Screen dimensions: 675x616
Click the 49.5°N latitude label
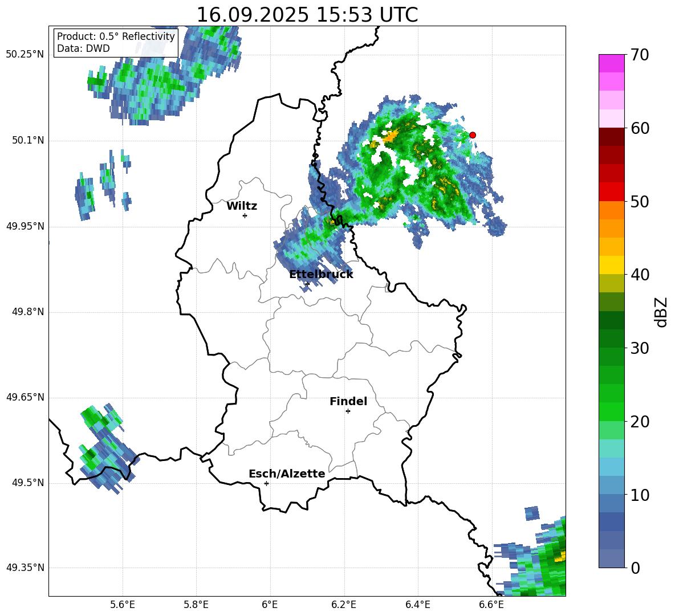click(27, 483)
